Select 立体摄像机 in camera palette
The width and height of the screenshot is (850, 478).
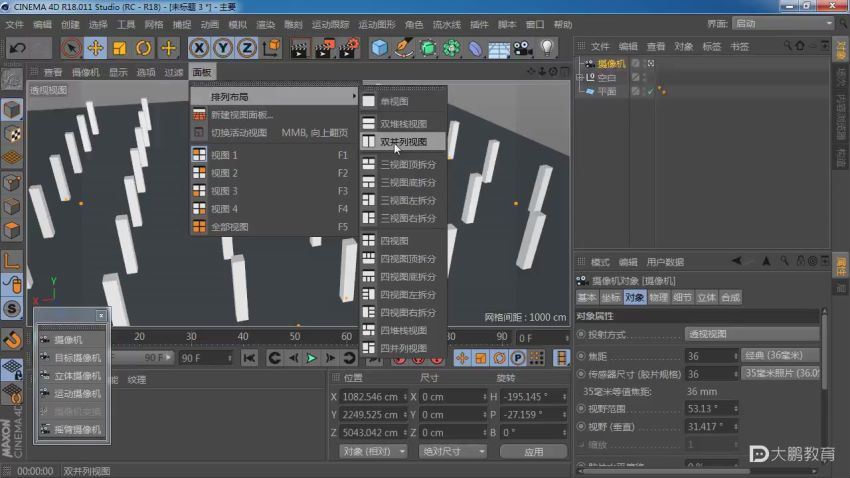(72, 376)
